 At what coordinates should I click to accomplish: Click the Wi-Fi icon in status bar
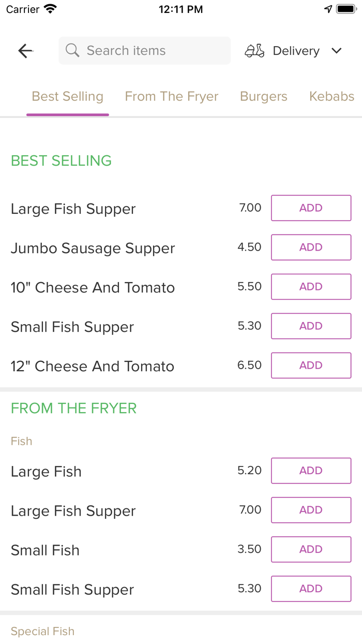[49, 8]
